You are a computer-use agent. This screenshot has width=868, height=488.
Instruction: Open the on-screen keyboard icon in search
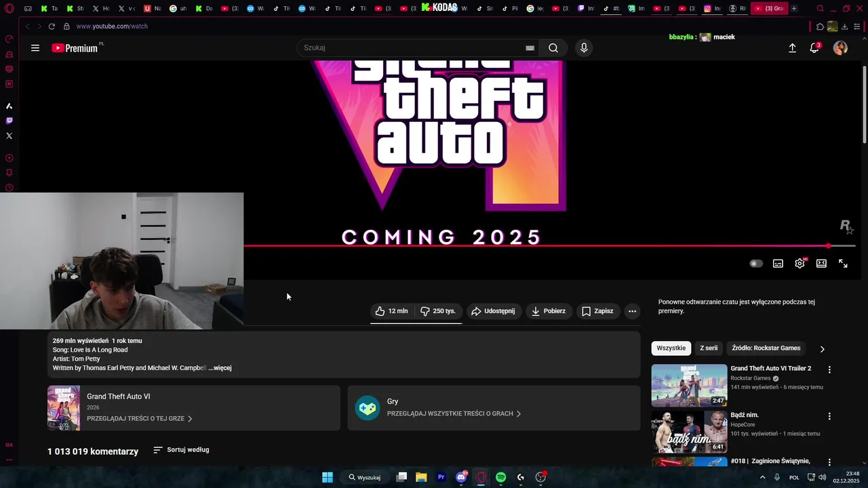530,48
